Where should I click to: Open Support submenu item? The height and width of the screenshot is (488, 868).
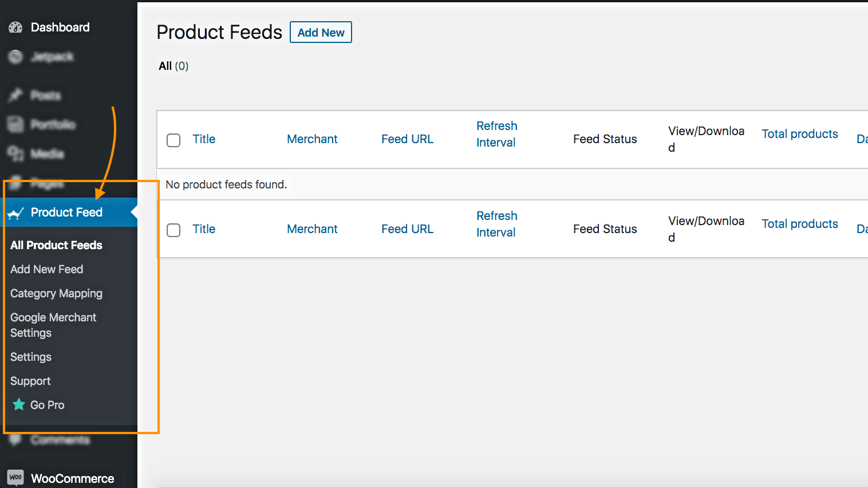pos(30,381)
